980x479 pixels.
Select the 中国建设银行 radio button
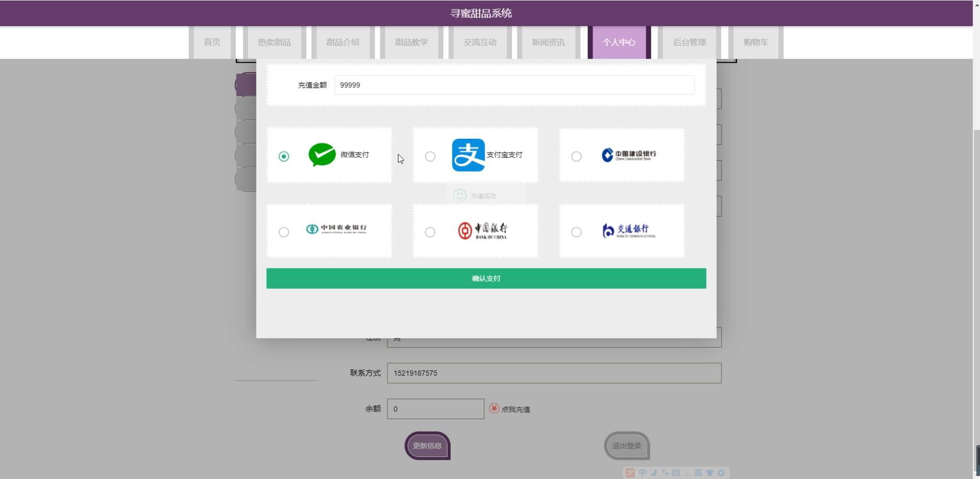pos(576,157)
